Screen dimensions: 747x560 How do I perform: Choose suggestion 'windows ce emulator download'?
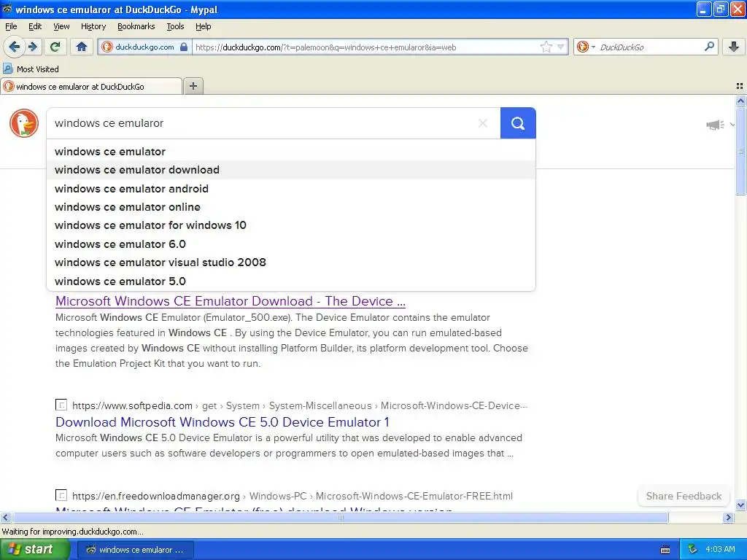pyautogui.click(x=291, y=170)
